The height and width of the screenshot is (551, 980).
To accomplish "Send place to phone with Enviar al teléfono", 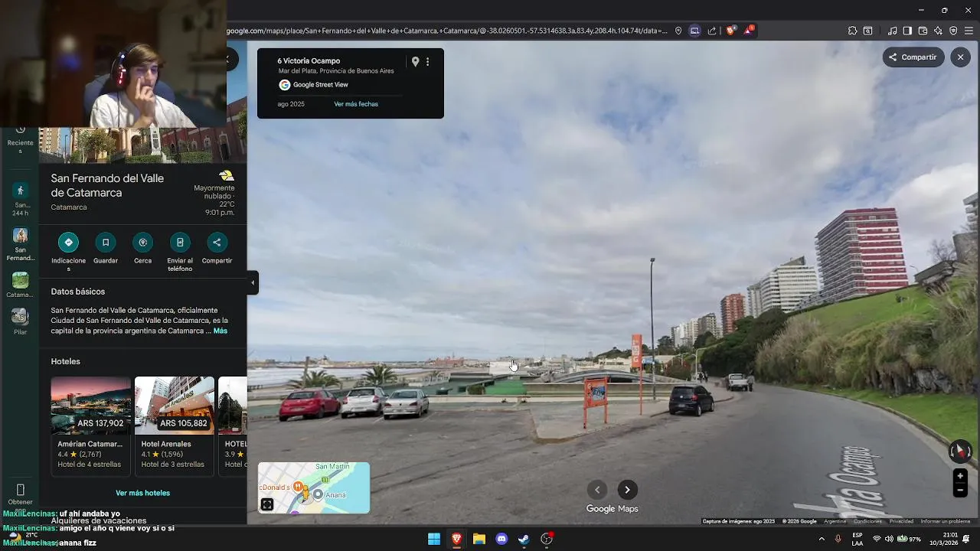I will coord(180,243).
